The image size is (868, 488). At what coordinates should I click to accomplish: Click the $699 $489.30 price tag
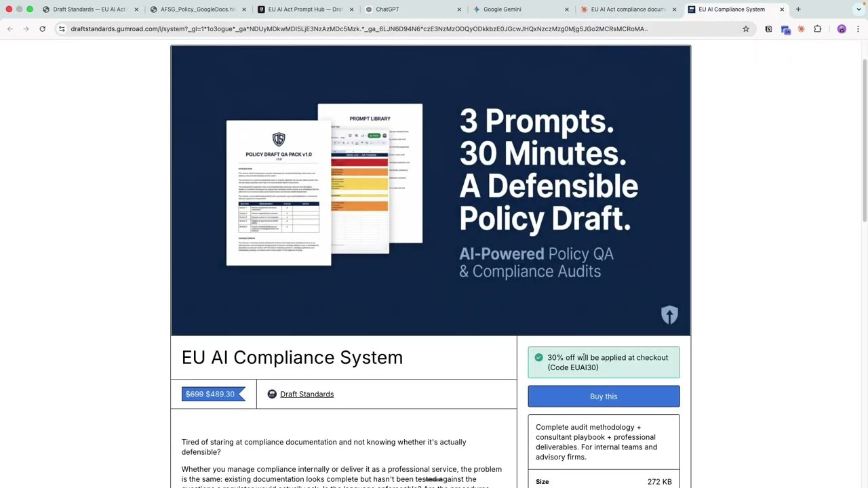coord(213,394)
